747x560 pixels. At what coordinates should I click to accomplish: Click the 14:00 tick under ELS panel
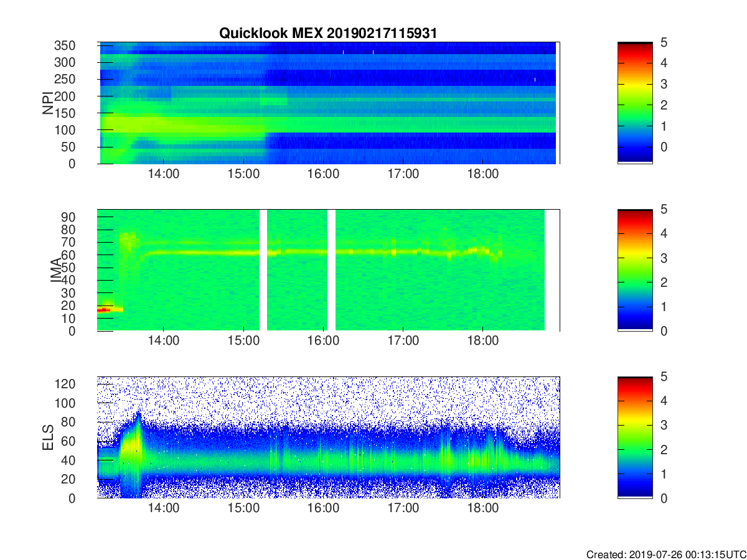(164, 508)
